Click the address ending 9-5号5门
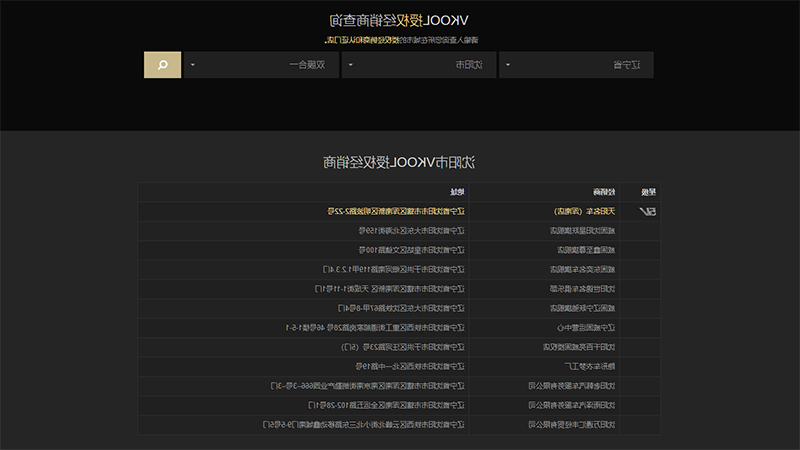Viewport: 800px width, 450px height. pos(364,424)
